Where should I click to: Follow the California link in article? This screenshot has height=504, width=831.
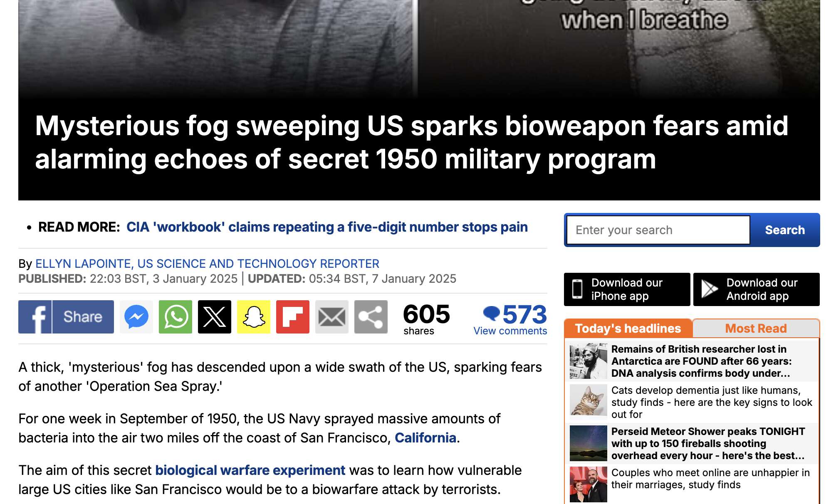pyautogui.click(x=425, y=438)
